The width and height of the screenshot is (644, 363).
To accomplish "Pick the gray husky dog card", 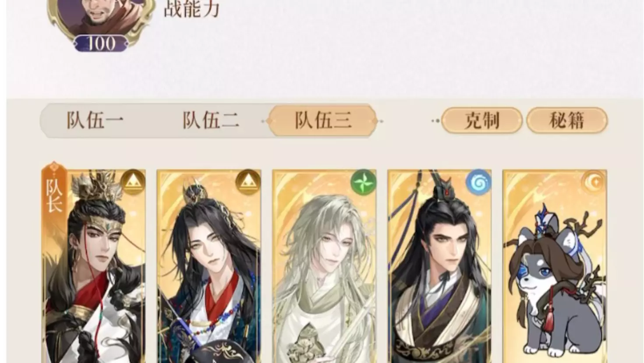I will [555, 266].
